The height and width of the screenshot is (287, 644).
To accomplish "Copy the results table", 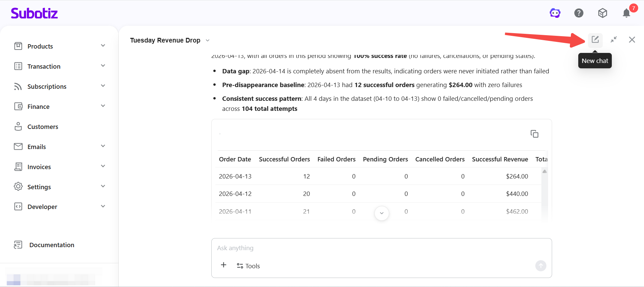I will [534, 134].
